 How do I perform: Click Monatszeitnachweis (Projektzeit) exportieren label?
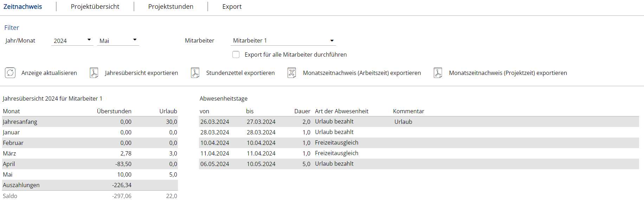click(x=508, y=73)
